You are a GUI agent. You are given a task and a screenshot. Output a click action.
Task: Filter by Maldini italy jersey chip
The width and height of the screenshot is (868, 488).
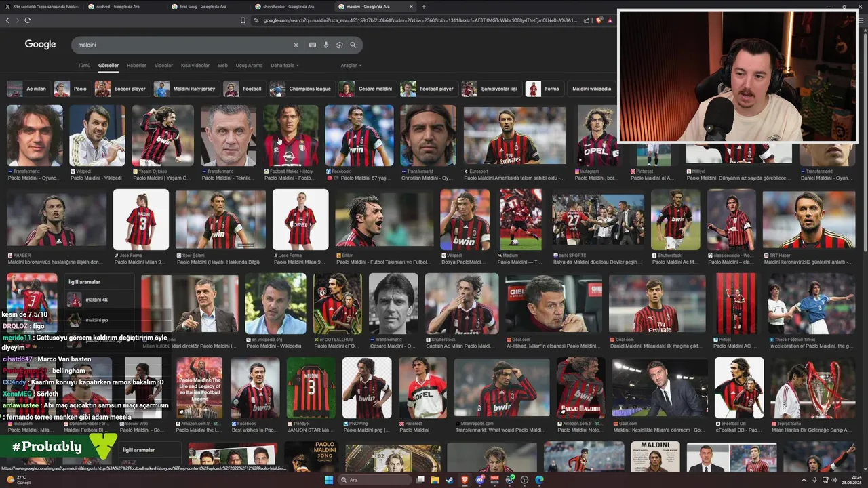click(186, 89)
